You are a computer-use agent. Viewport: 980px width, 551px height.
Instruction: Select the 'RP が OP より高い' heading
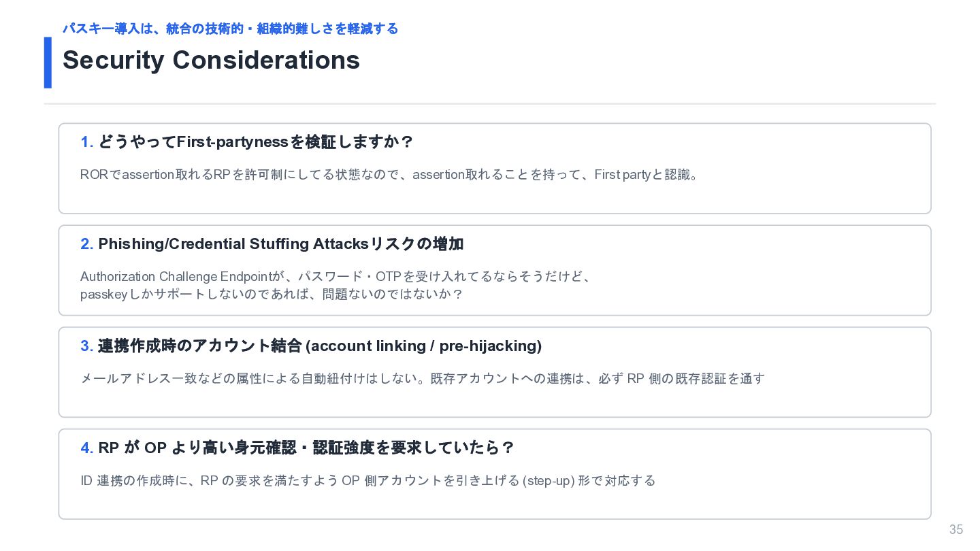(306, 448)
